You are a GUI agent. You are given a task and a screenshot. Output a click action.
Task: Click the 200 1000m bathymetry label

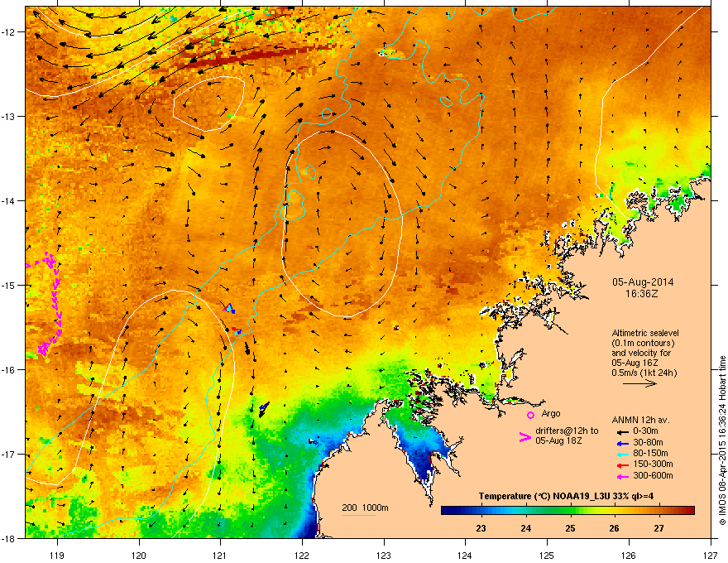point(365,508)
